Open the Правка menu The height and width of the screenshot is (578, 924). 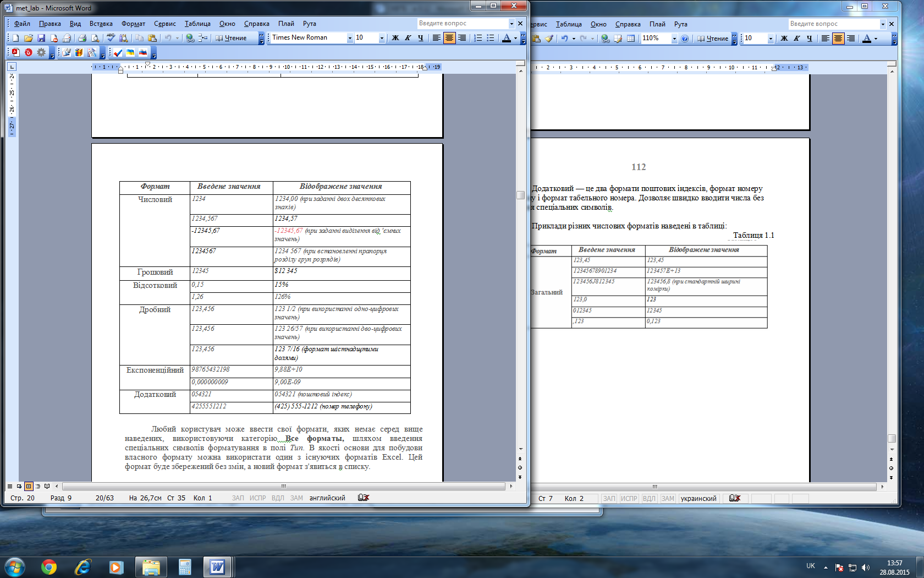click(50, 24)
